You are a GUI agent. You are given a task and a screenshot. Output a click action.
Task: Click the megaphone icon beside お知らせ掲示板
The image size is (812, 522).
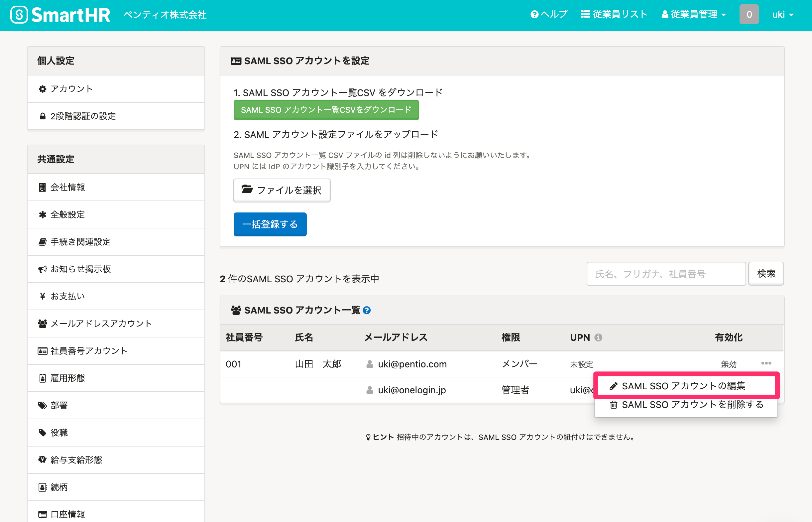click(42, 269)
